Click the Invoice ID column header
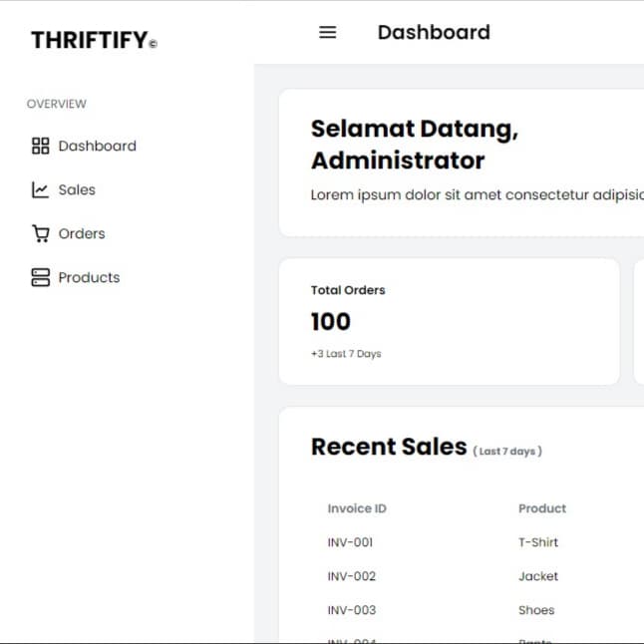The width and height of the screenshot is (644, 644). tap(357, 508)
